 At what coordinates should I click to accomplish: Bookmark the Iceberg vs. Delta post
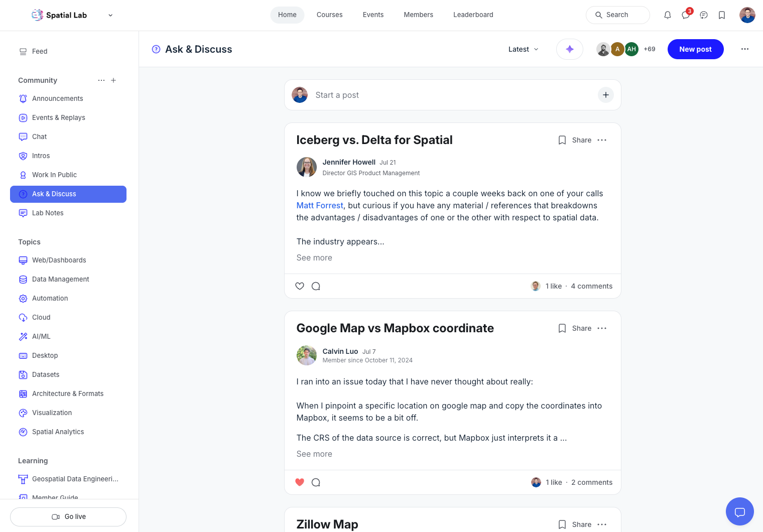pos(562,140)
